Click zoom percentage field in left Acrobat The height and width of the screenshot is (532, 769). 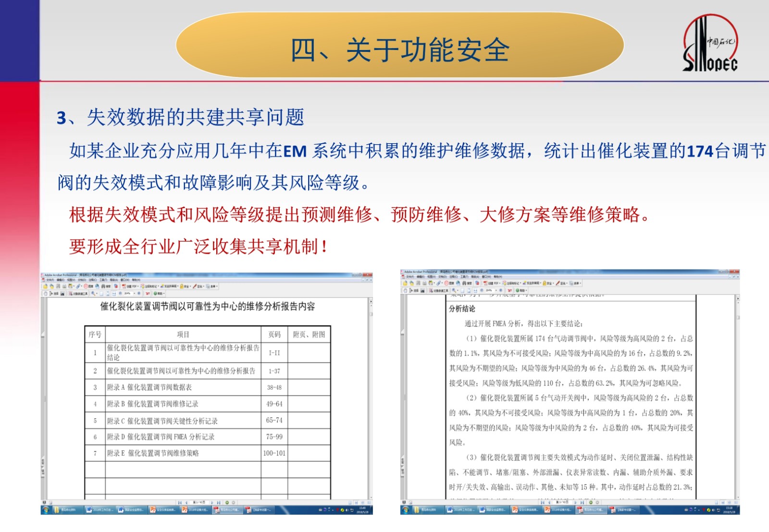point(127,294)
